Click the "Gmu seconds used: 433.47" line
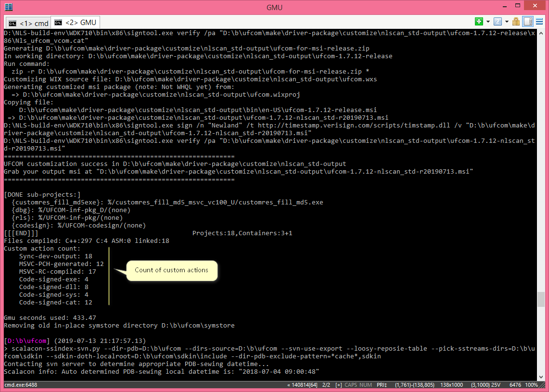 pos(50,318)
